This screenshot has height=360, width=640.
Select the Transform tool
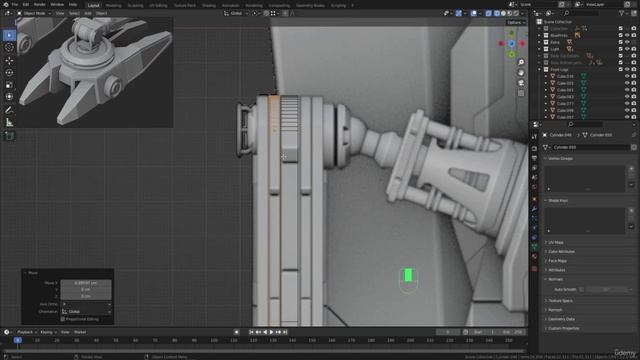9,97
